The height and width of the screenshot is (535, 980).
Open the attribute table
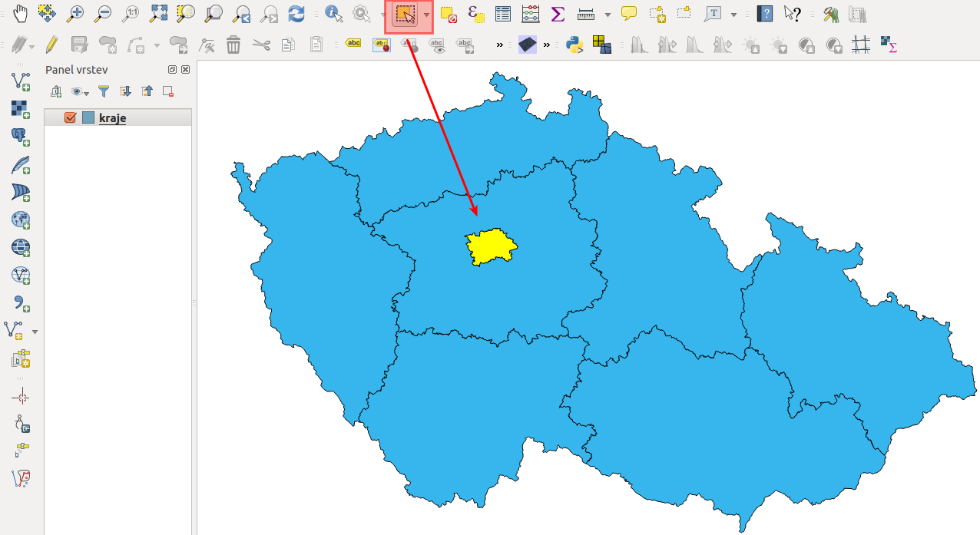point(503,13)
